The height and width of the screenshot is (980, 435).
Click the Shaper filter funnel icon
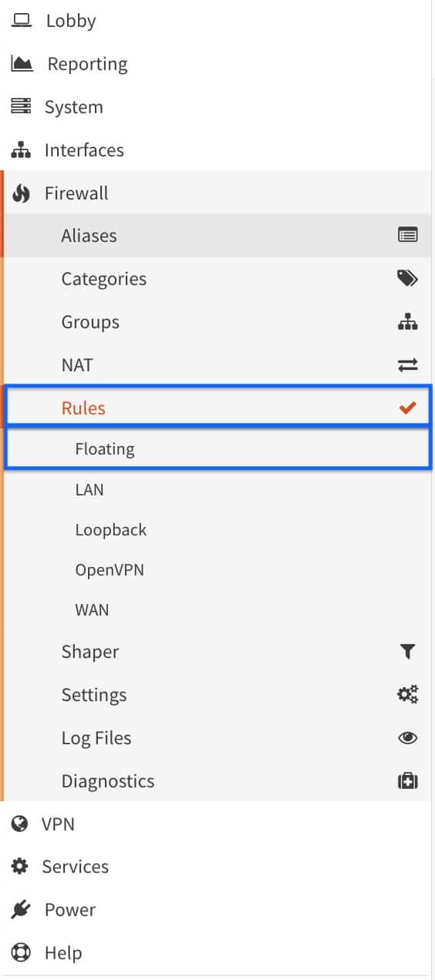click(407, 652)
